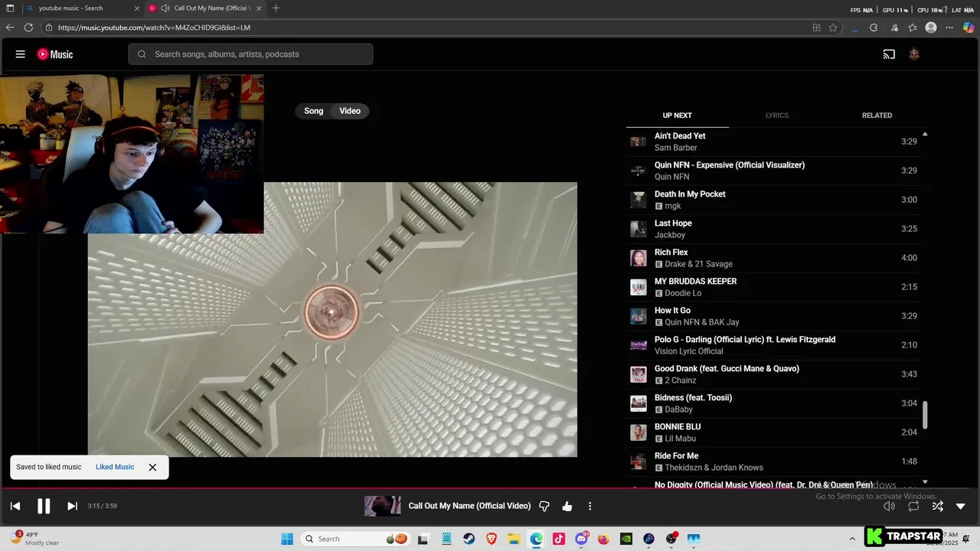This screenshot has width=980, height=551.
Task: Collapse the player page with down arrow
Action: click(x=961, y=506)
